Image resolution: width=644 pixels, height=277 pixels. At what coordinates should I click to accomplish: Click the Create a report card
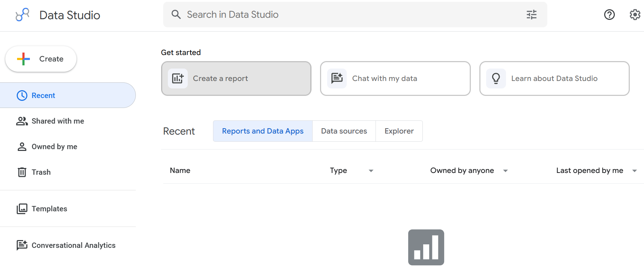tap(236, 78)
